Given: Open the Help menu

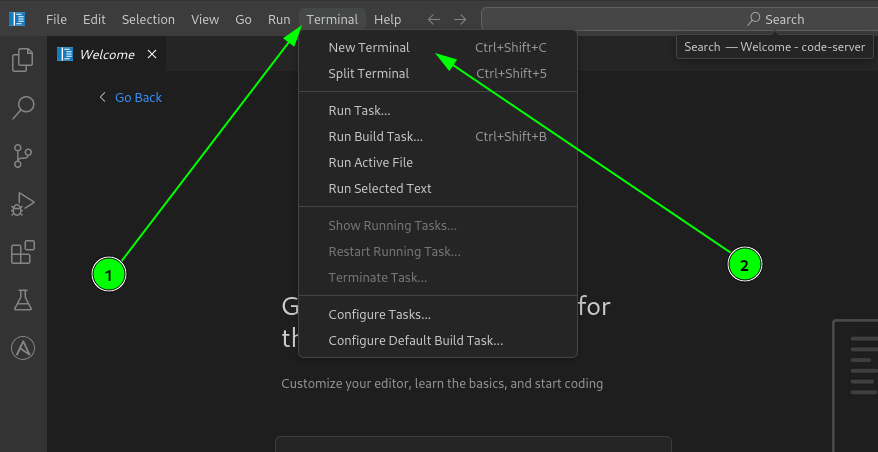Looking at the screenshot, I should 387,20.
